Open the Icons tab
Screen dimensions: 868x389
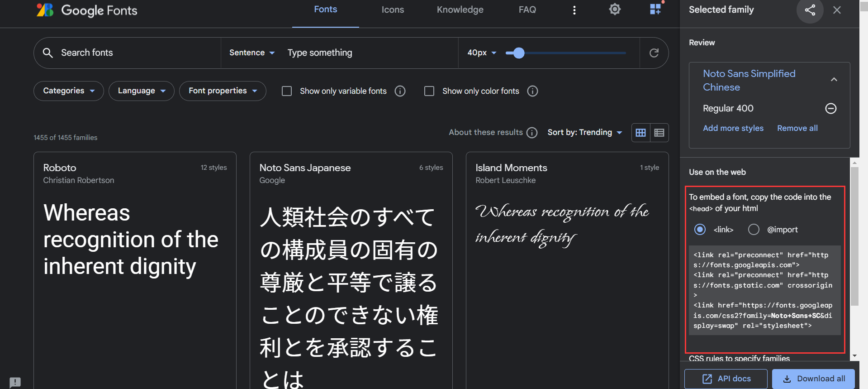coord(393,10)
